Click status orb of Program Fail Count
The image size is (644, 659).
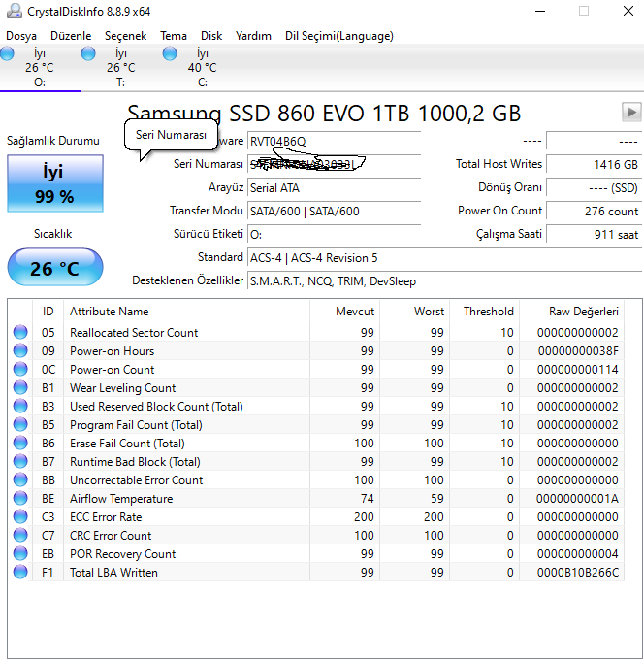20,424
